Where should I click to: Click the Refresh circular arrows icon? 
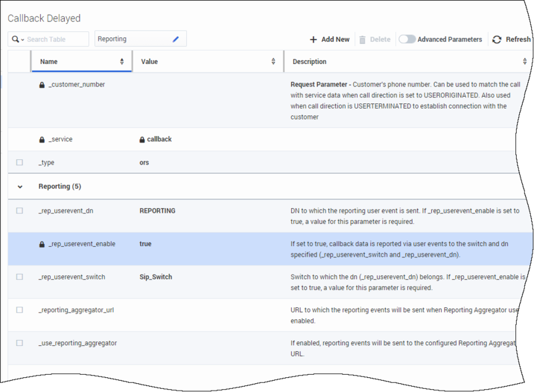point(497,39)
